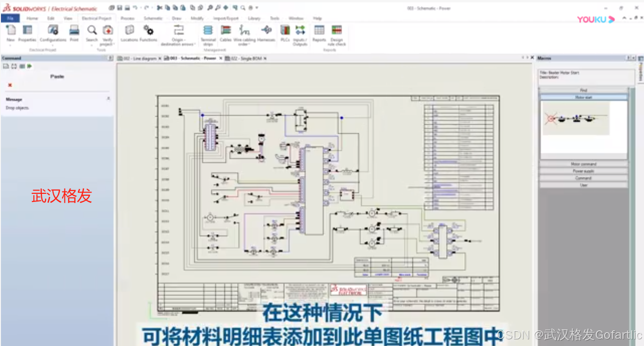The width and height of the screenshot is (644, 346).
Task: Switch to the Electrical Project ribbon tab
Action: coord(96,18)
